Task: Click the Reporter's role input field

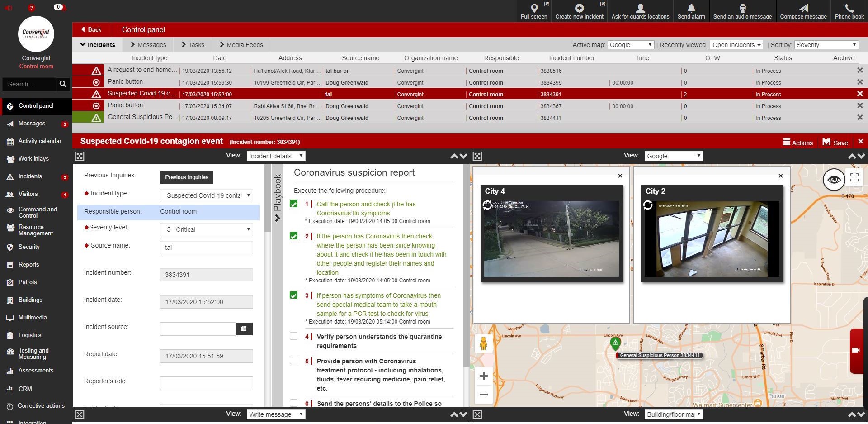Action: point(206,383)
